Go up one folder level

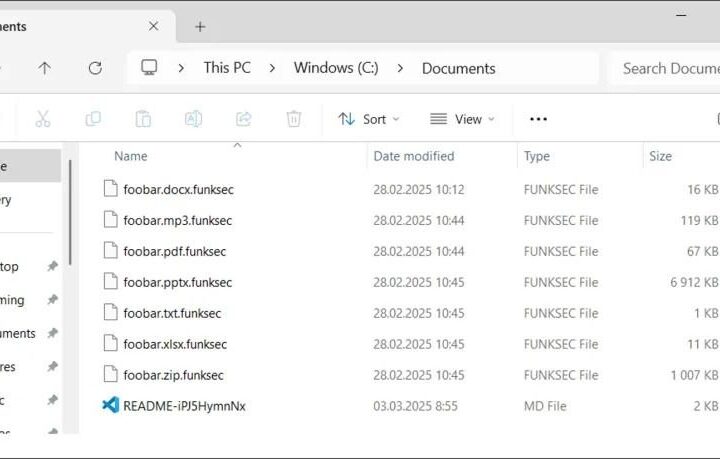tap(44, 68)
